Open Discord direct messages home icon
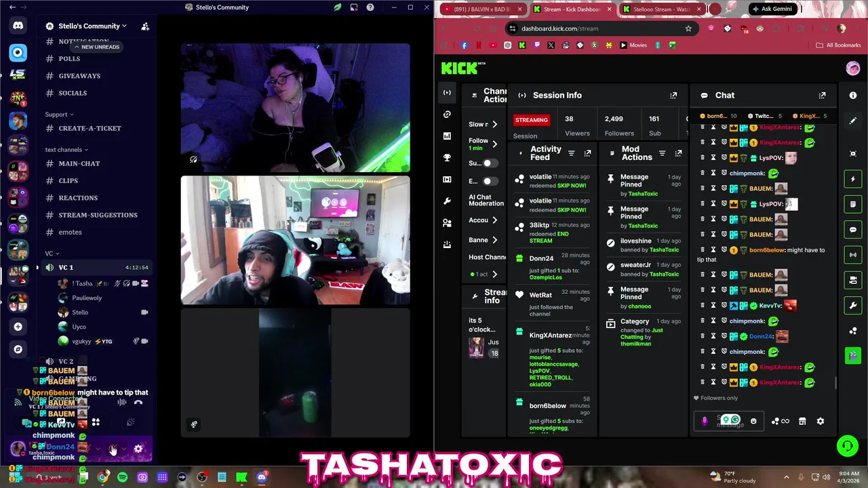This screenshot has width=868, height=488. [x=18, y=26]
